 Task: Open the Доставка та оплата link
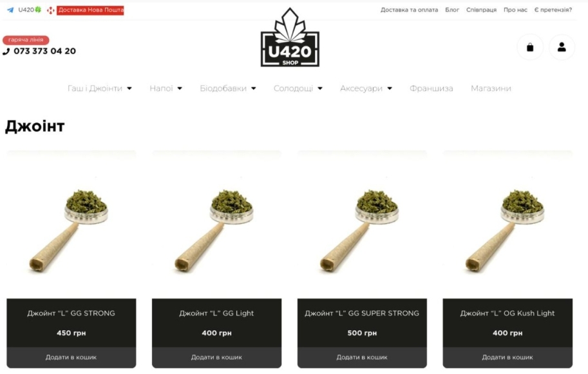409,10
